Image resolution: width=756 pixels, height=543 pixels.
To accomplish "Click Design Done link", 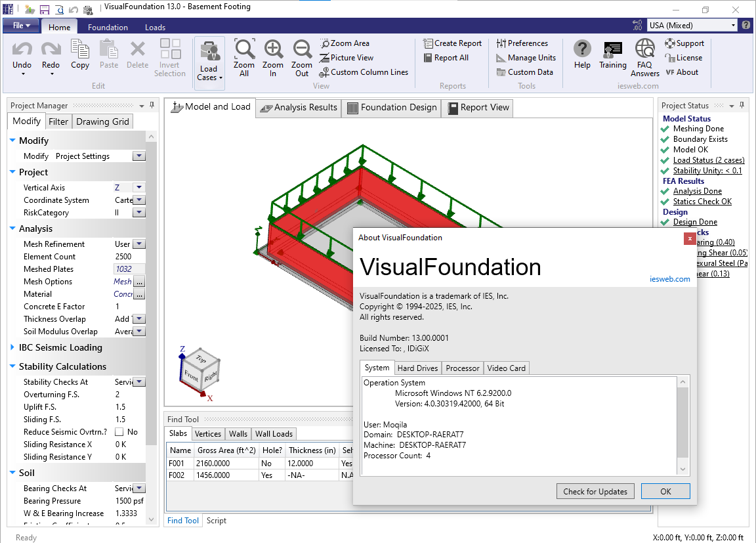I will tap(695, 222).
